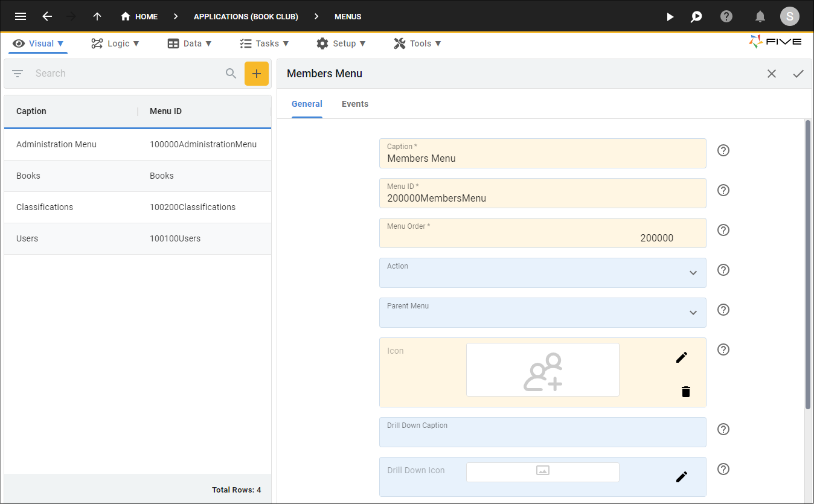814x504 pixels.
Task: Save the form with checkmark icon
Action: (x=798, y=74)
